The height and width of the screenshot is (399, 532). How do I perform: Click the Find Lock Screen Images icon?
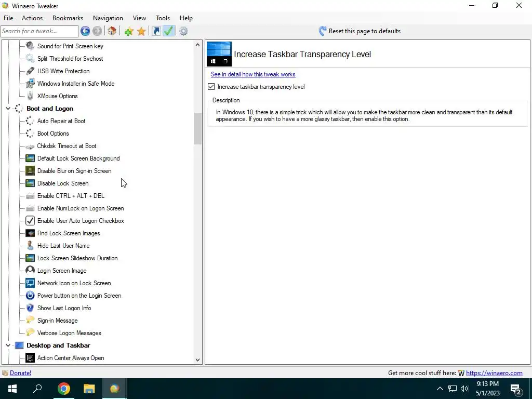pyautogui.click(x=30, y=233)
